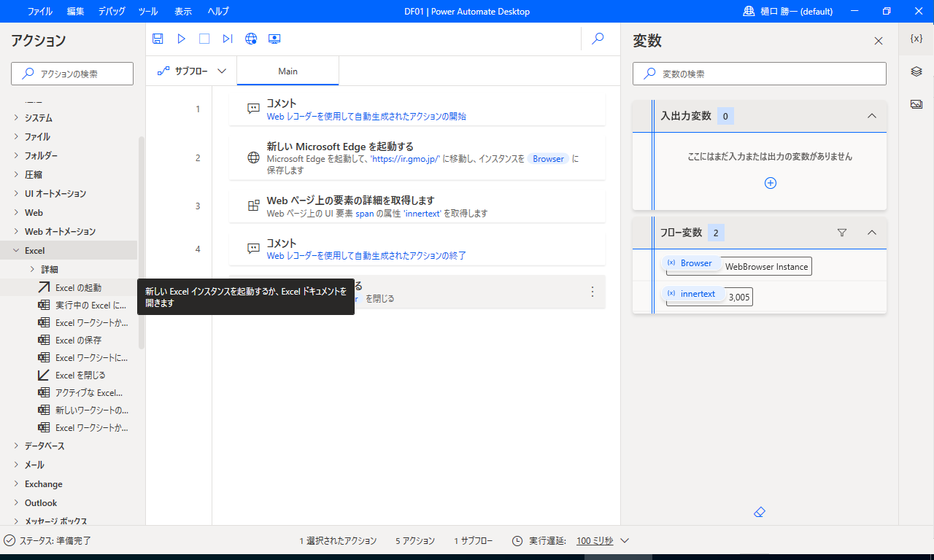Toggle the variables pane {x} icon

pos(916,39)
